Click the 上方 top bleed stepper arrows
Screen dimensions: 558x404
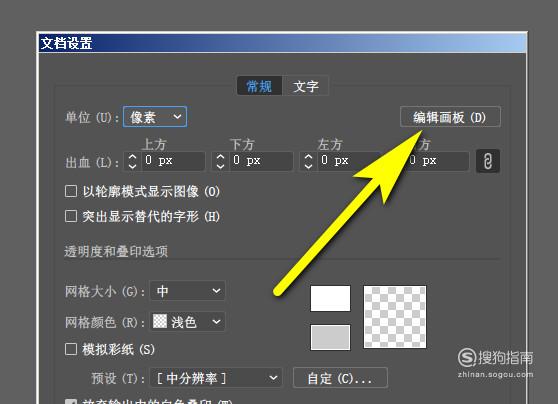[132, 161]
